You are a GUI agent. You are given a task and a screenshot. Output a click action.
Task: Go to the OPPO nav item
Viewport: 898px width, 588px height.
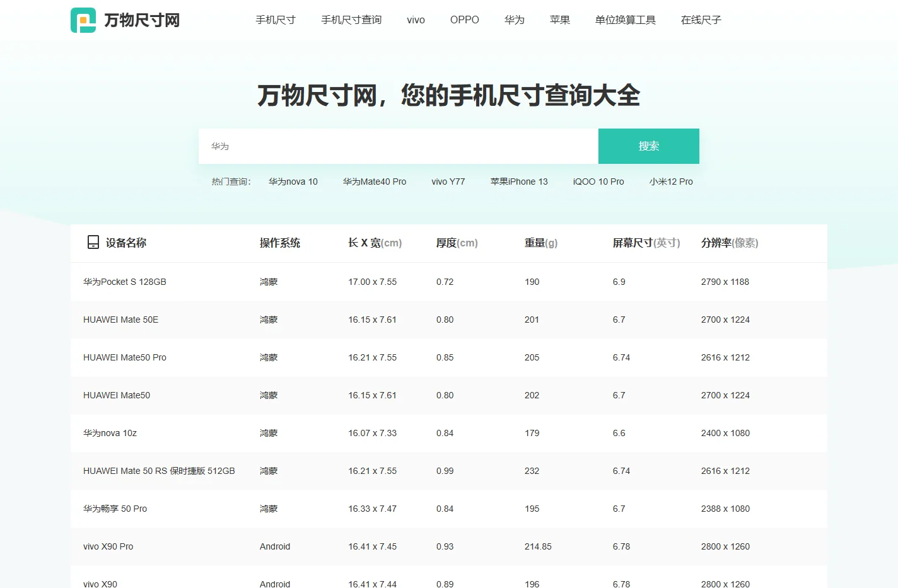point(465,20)
